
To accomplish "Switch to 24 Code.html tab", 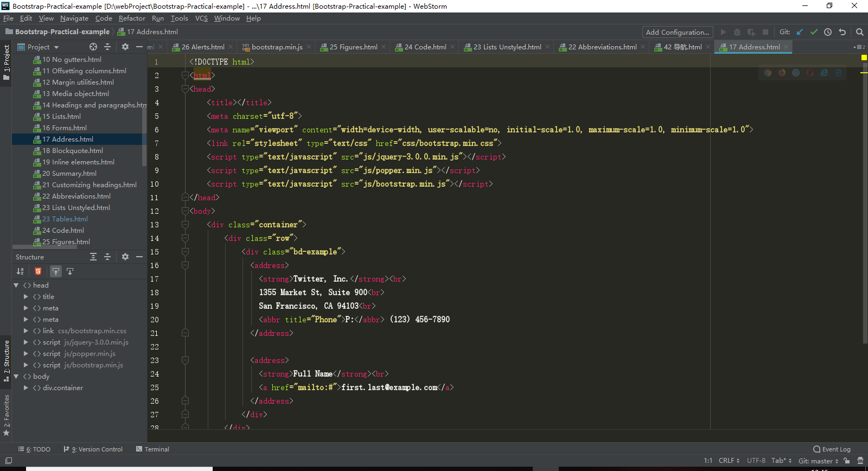I will click(425, 47).
